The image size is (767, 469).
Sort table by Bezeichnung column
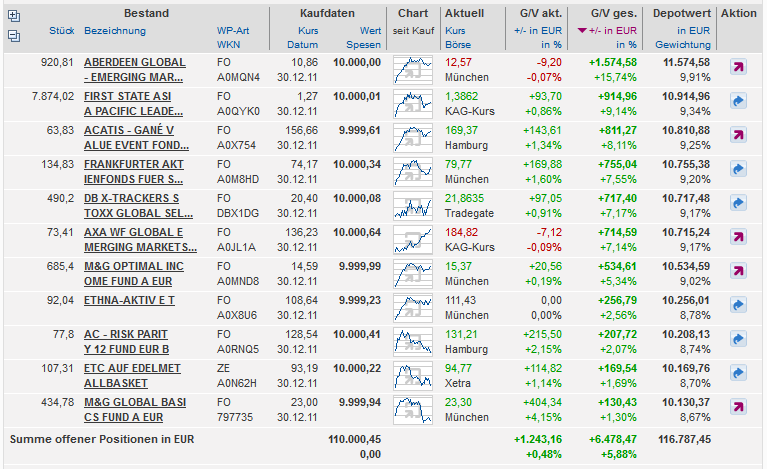(x=115, y=31)
